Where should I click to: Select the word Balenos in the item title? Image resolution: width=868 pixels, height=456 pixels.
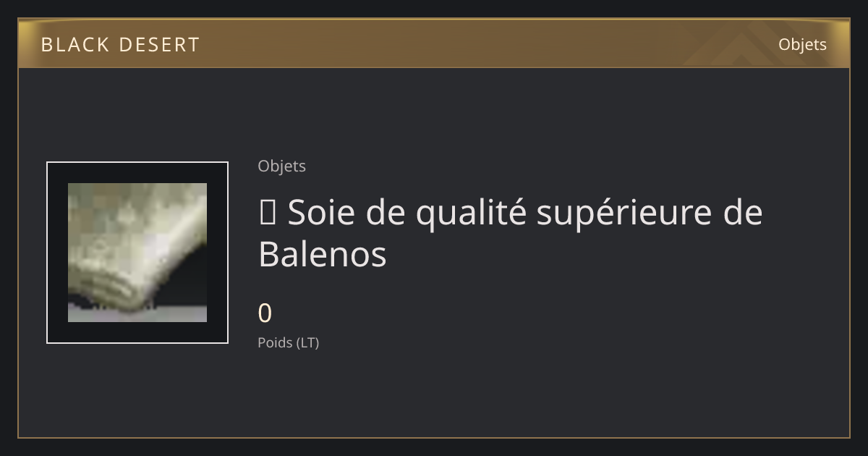[323, 254]
